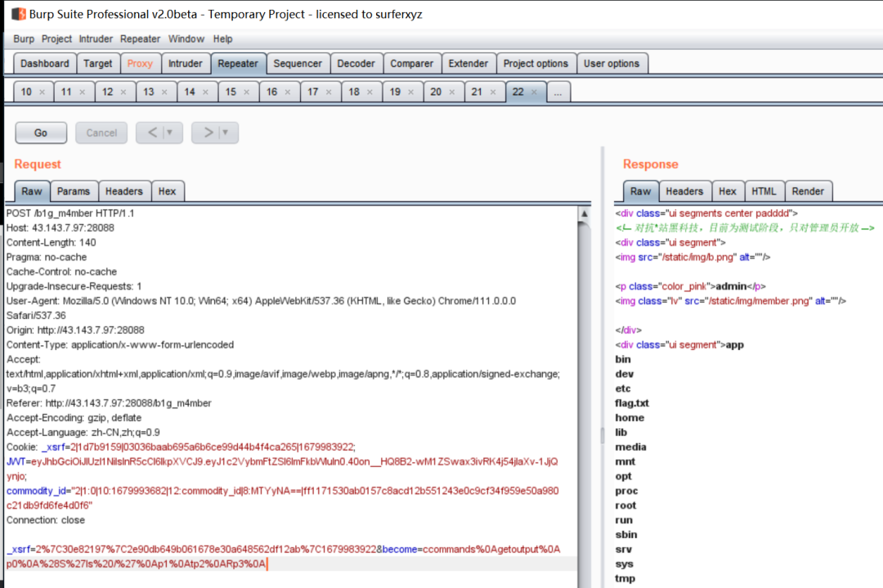Open the Project options tab
Image resolution: width=883 pixels, height=588 pixels.
[x=536, y=64]
